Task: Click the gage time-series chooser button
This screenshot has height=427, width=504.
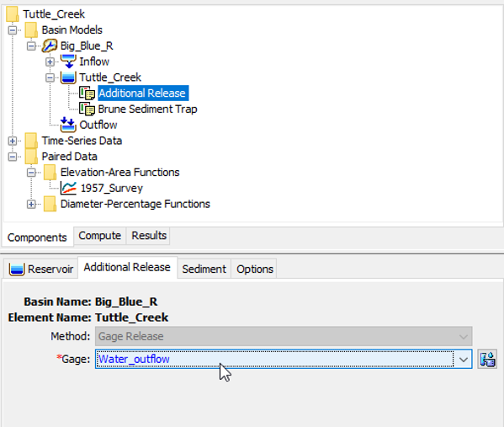Action: tap(487, 359)
